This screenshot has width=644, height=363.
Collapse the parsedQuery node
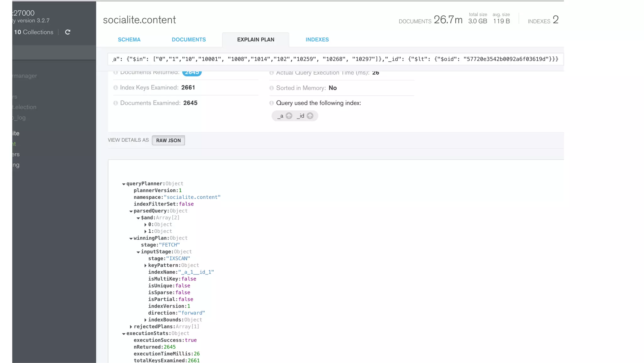(x=131, y=211)
